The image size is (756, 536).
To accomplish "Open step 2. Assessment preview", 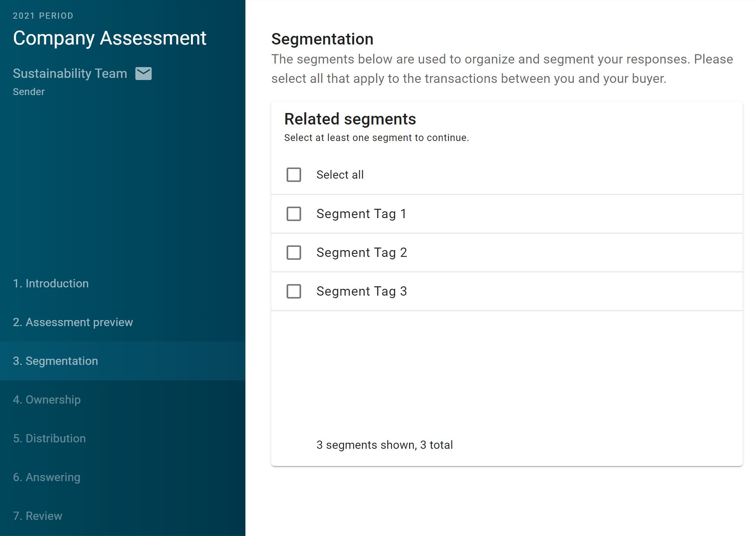I will coord(123,322).
